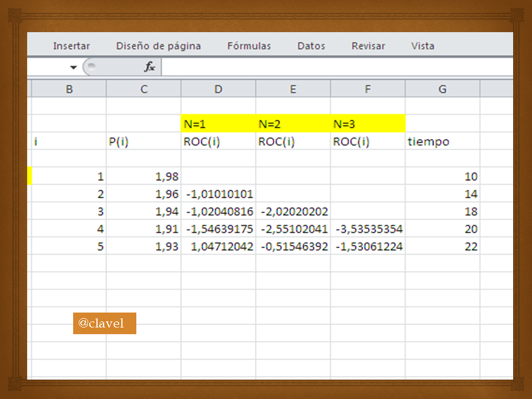Screen dimensions: 532x399
Task: Select column G header
Action: [x=442, y=89]
